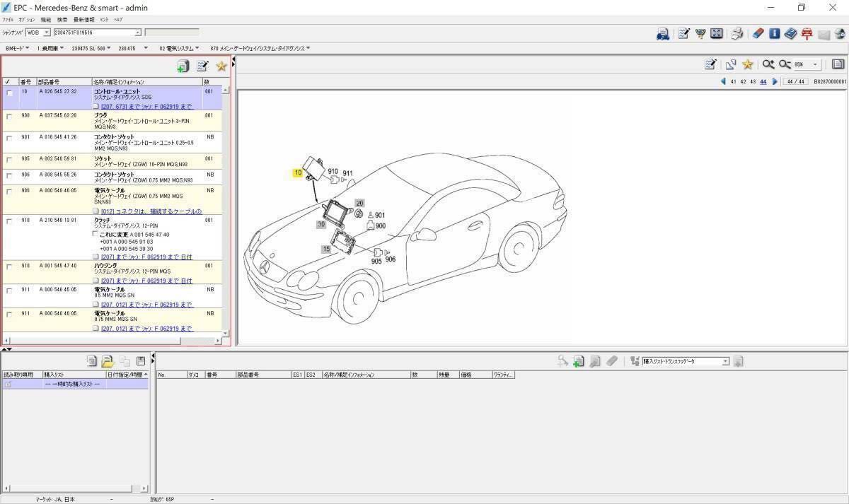Open the WDB chassis prefix dropdown
Viewport: 849px width, 504px height.
[x=47, y=33]
